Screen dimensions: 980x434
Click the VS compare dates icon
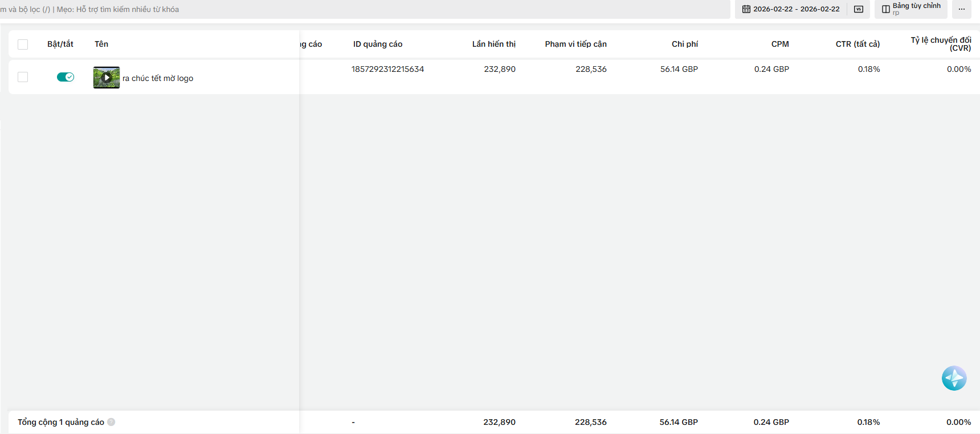859,9
